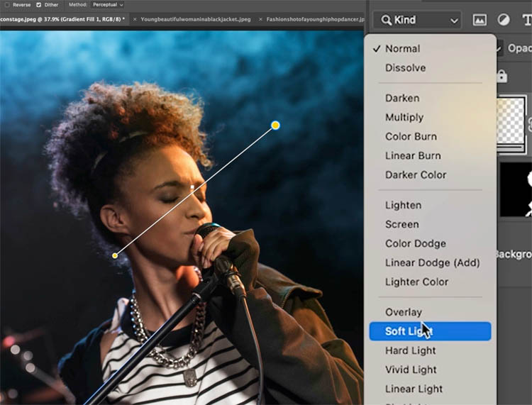
Task: Click the type layer filter icon
Action: [527, 20]
